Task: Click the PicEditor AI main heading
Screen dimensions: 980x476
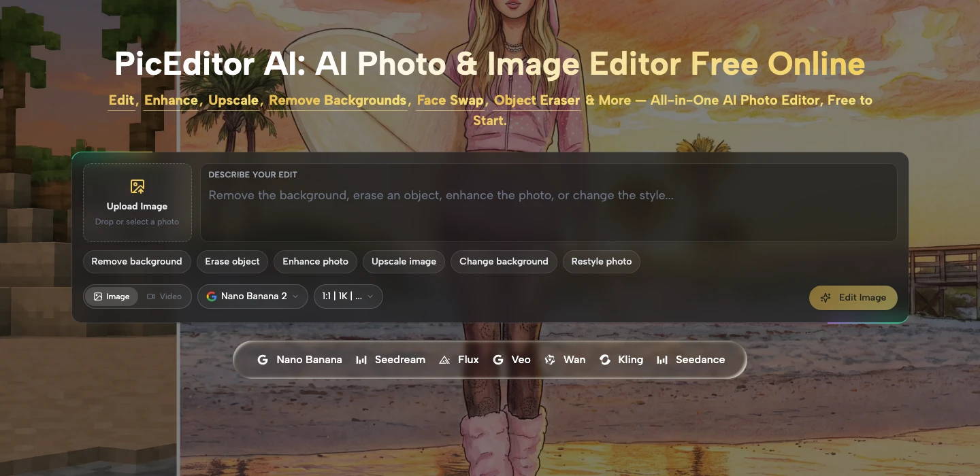Action: pyautogui.click(x=490, y=65)
